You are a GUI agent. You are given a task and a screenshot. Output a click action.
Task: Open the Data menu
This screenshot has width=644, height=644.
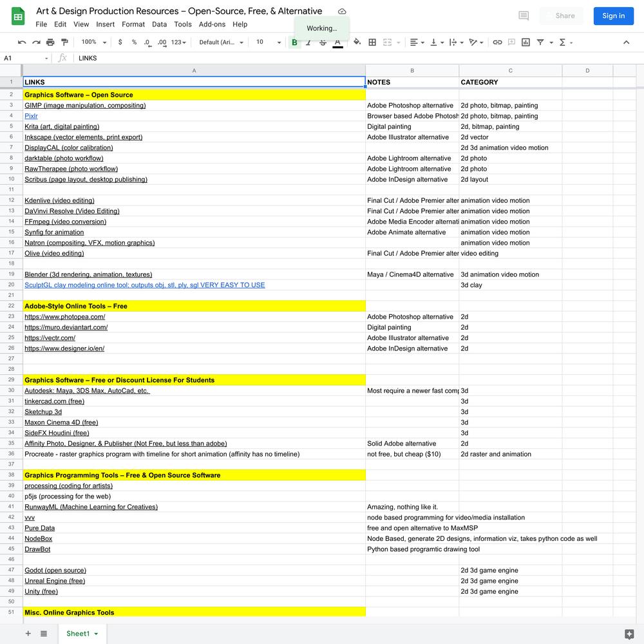159,24
